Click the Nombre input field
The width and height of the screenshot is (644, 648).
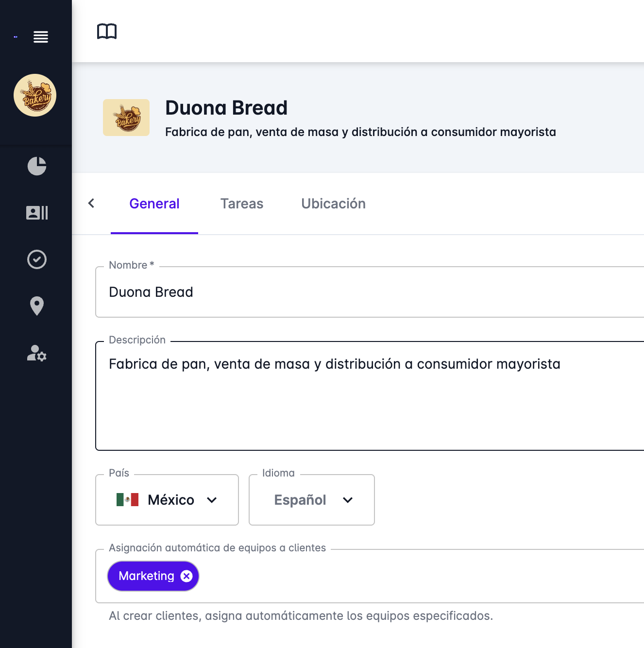[x=369, y=292]
